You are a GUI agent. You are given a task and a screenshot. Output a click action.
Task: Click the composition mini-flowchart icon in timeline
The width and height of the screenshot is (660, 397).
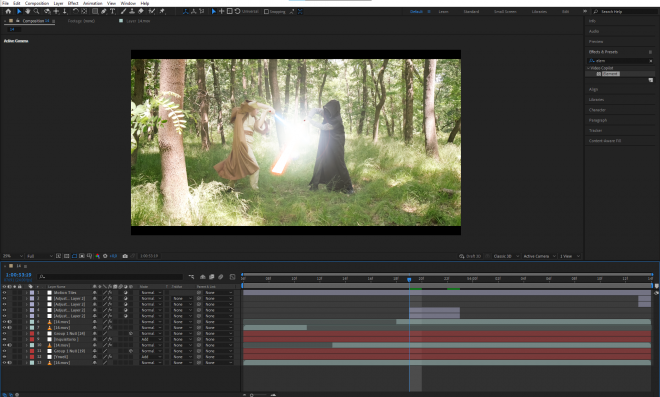tap(192, 277)
